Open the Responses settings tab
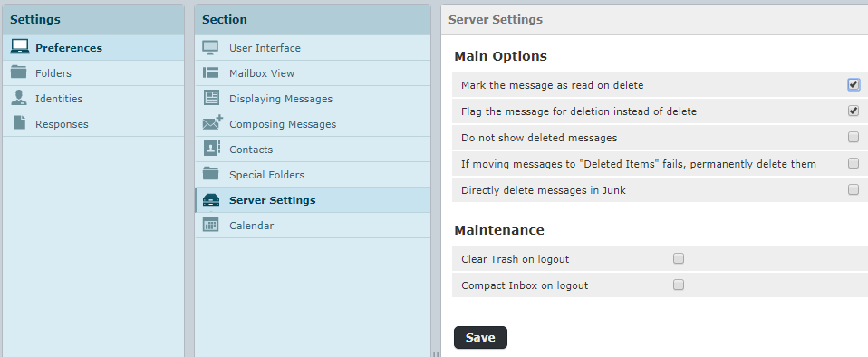This screenshot has width=868, height=357. 93,124
